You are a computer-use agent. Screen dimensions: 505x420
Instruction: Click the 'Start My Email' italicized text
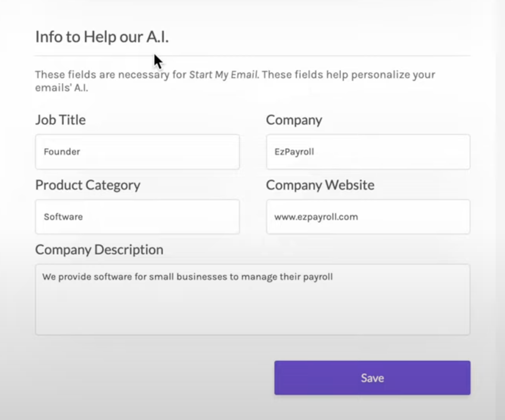(x=223, y=75)
